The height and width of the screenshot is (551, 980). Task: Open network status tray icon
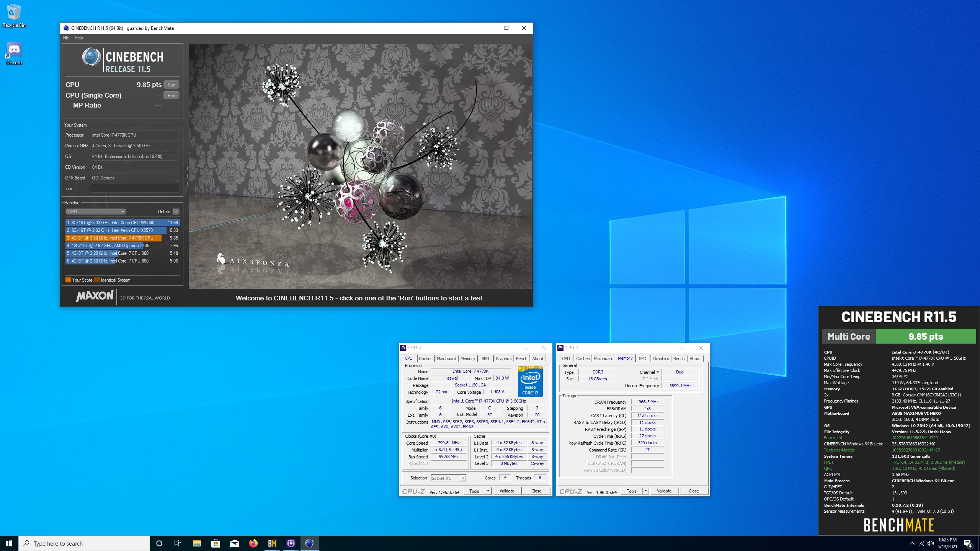[x=922, y=543]
